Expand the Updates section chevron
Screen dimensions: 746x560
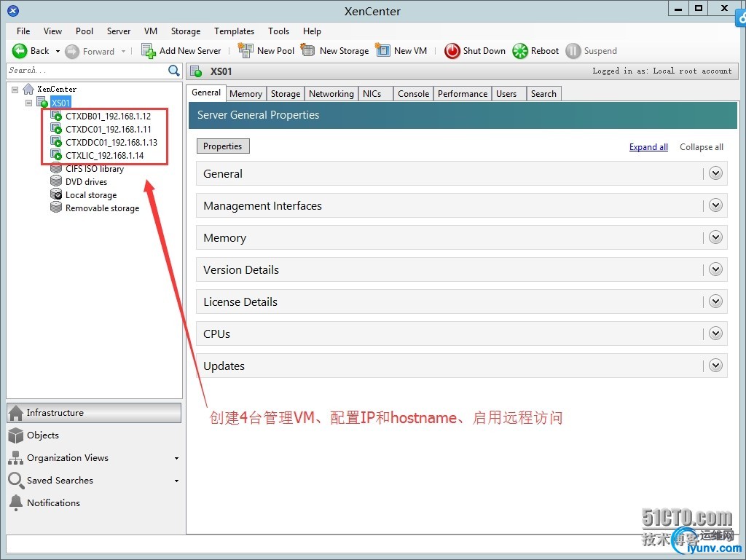point(715,365)
